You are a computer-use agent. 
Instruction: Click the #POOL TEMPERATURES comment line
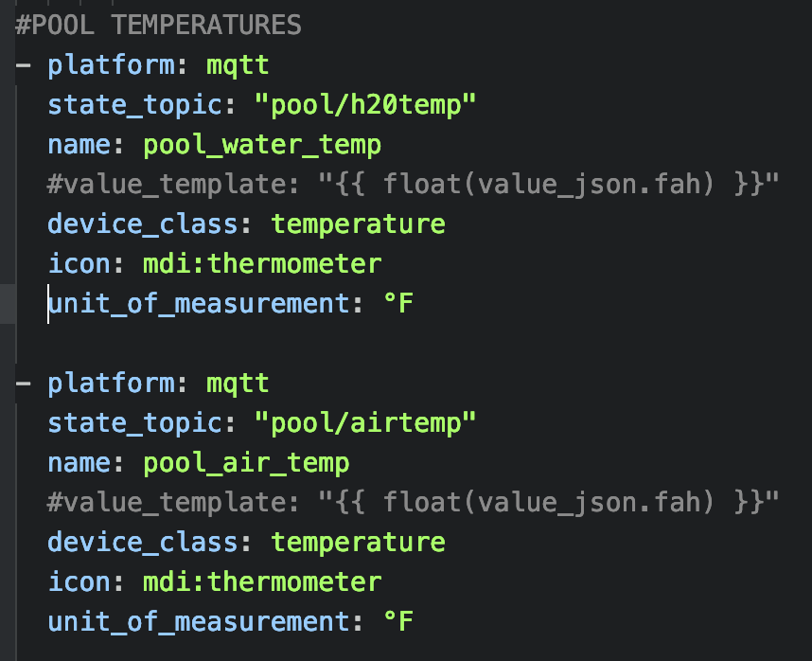[x=158, y=25]
